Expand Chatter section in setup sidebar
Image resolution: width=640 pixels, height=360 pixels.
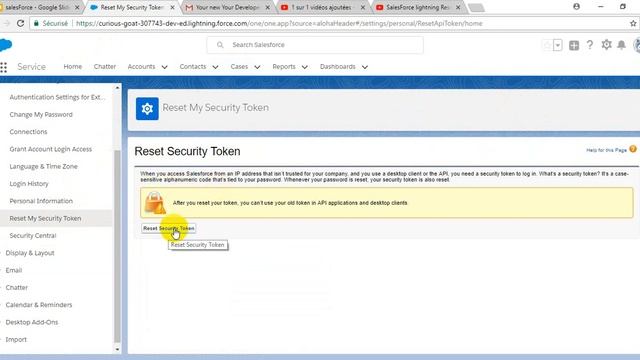tap(17, 288)
